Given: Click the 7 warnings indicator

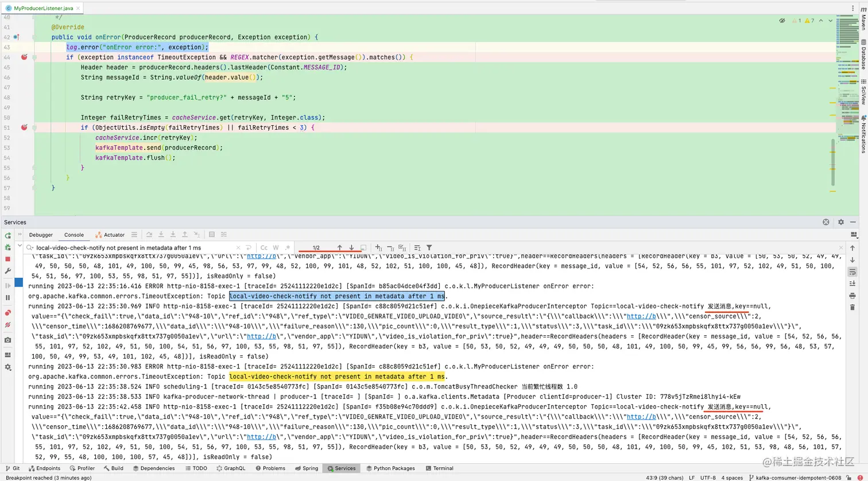Looking at the screenshot, I should click(x=809, y=21).
